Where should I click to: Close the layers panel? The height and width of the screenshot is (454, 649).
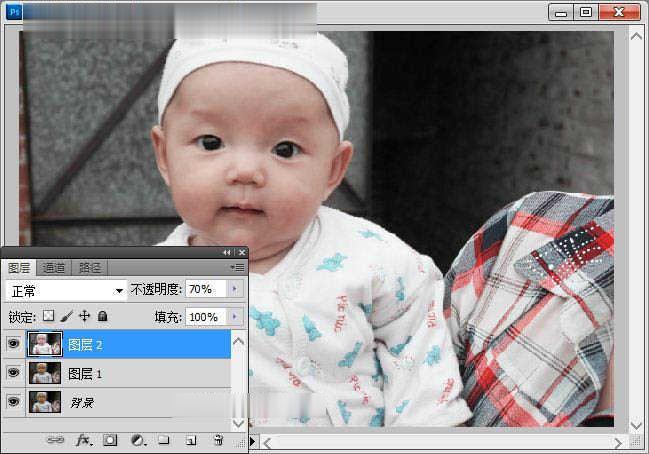point(242,252)
